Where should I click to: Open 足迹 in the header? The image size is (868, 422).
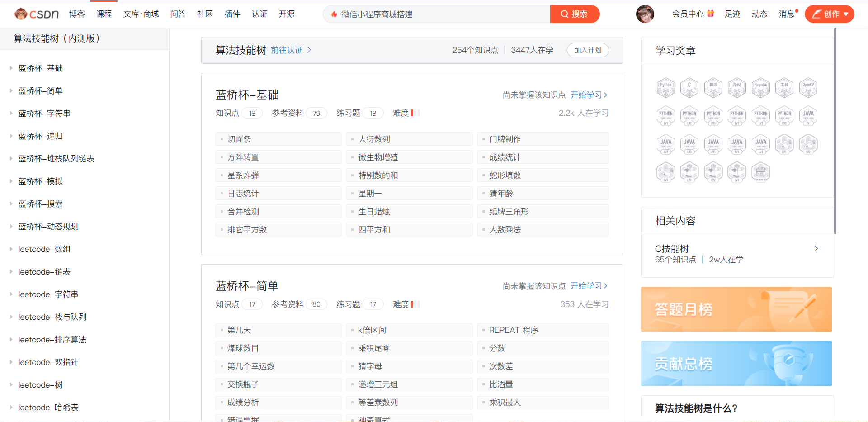732,14
